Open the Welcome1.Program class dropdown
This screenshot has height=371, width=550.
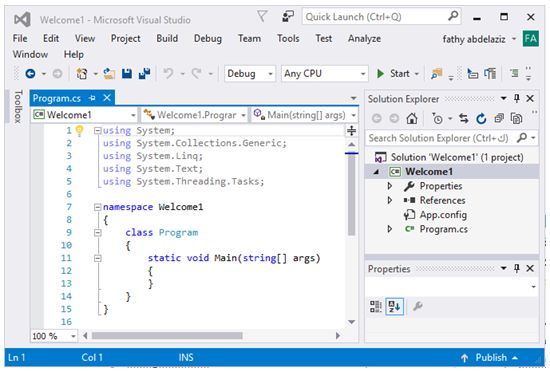(194, 115)
